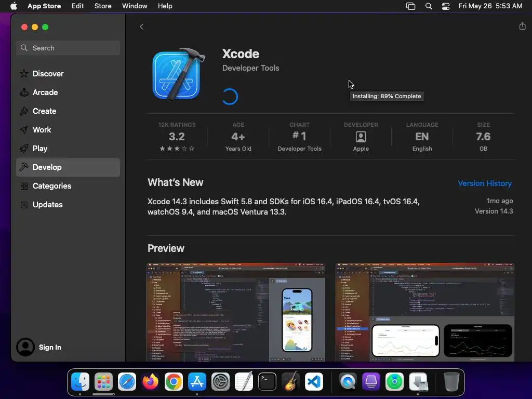Open the Window menu
532x399 pixels.
[135, 6]
